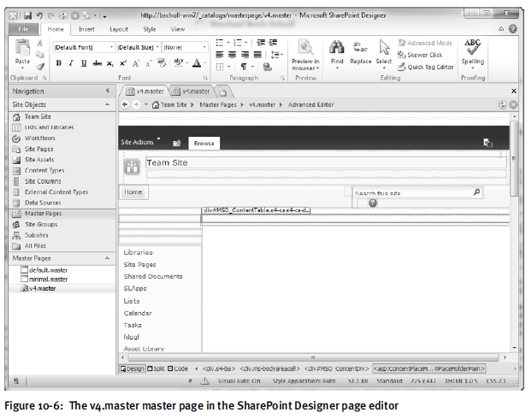
Task: Justify text alignment
Action: (257, 55)
